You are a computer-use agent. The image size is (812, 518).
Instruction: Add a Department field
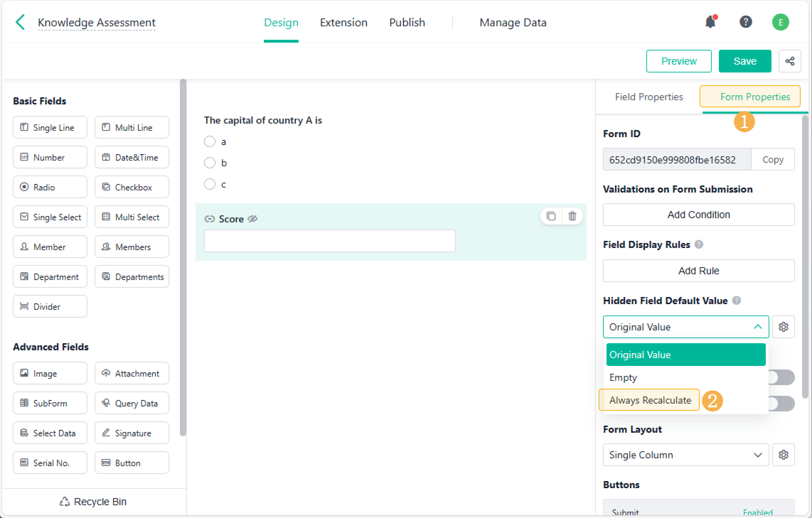(50, 277)
